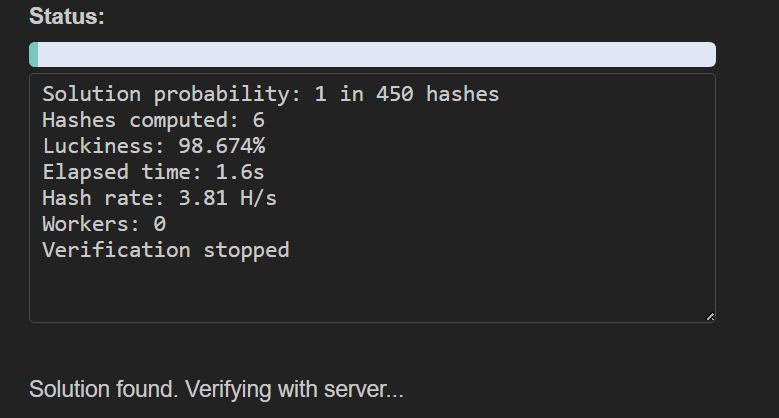Click the "Hash rate: 3.81 H/s" line
Viewport: 779px width, 418px height.
pyautogui.click(x=159, y=198)
